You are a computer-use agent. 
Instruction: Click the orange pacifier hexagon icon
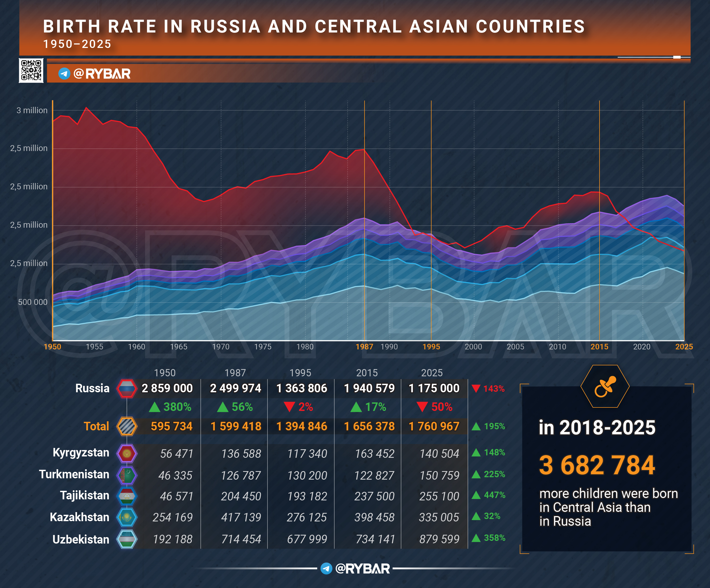point(605,386)
